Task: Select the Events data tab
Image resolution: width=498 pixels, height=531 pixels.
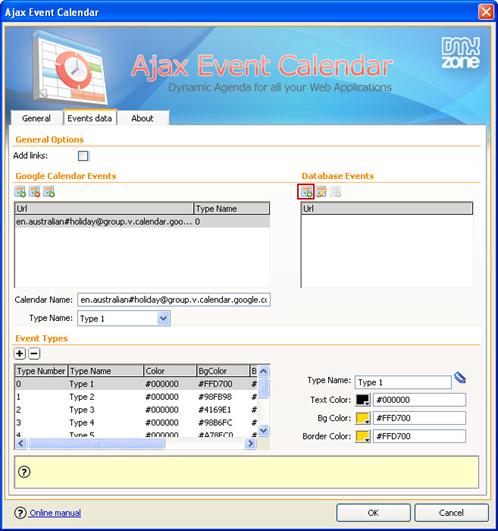Action: click(90, 118)
